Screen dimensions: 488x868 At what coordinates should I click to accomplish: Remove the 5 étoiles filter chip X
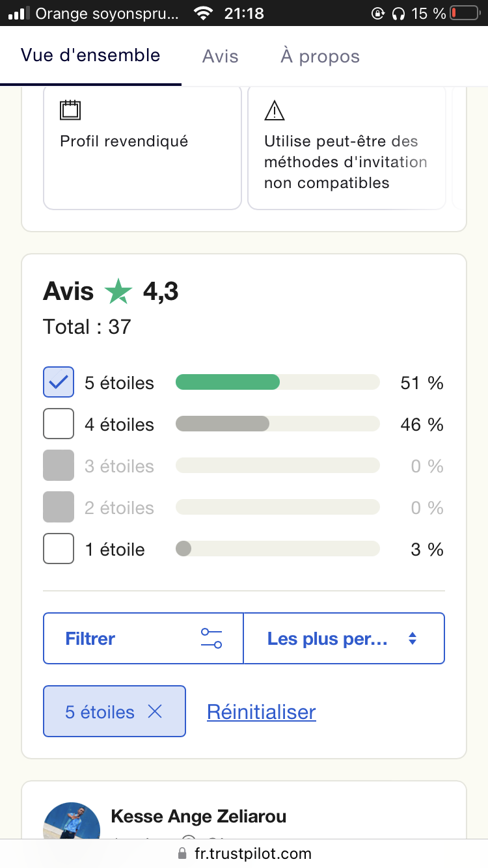pos(155,712)
